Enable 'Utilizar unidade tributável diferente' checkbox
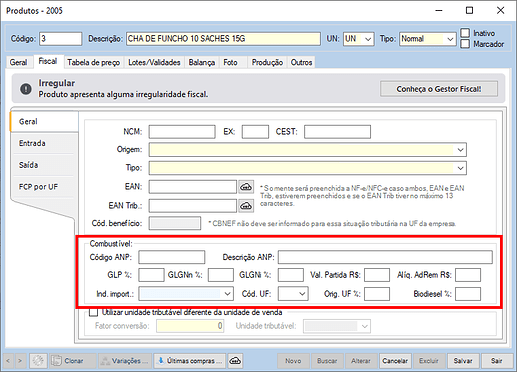517x372 pixels. click(x=93, y=312)
